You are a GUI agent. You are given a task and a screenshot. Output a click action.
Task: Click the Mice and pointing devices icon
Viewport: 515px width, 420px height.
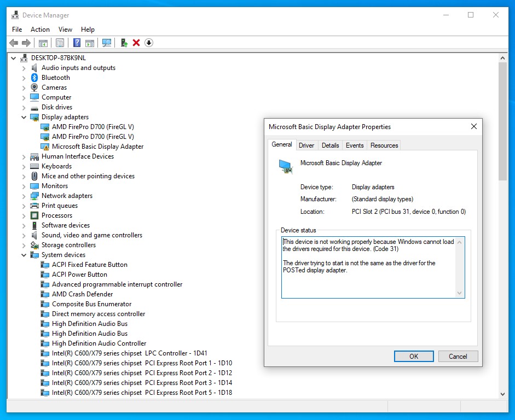coord(34,176)
